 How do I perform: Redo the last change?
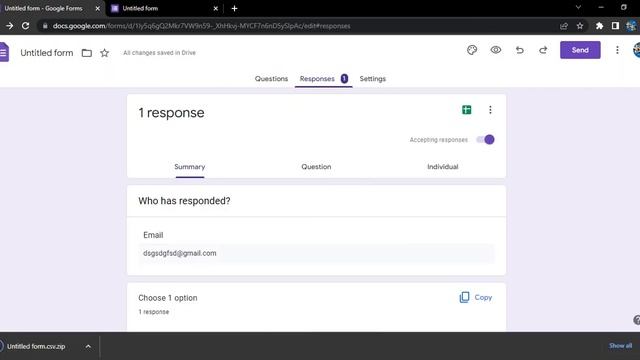[x=543, y=50]
